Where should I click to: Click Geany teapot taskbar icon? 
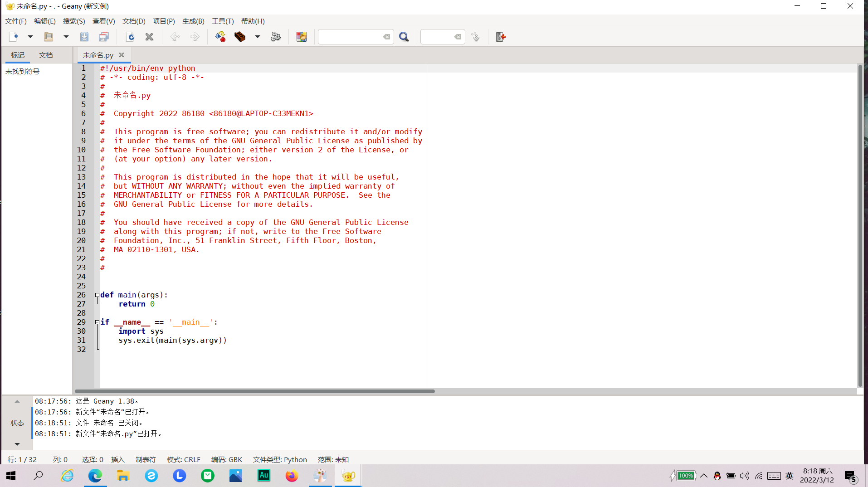(348, 476)
